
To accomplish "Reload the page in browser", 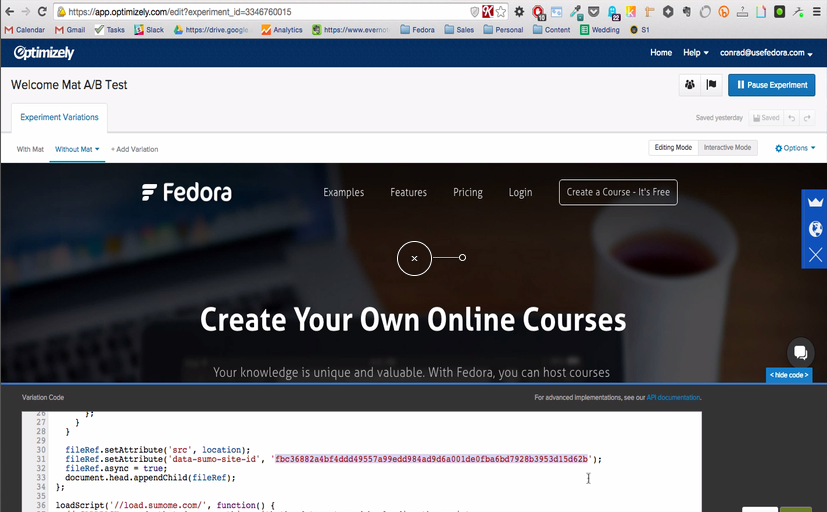I will (42, 11).
